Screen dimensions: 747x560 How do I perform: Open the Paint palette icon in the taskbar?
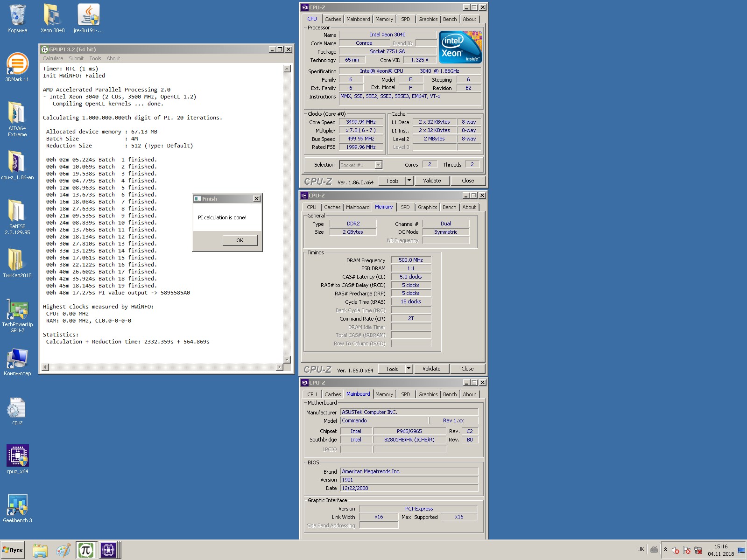click(x=63, y=551)
